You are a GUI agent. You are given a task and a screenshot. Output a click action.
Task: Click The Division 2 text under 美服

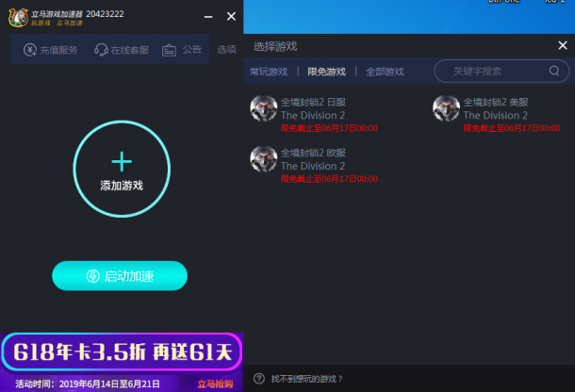pyautogui.click(x=496, y=116)
